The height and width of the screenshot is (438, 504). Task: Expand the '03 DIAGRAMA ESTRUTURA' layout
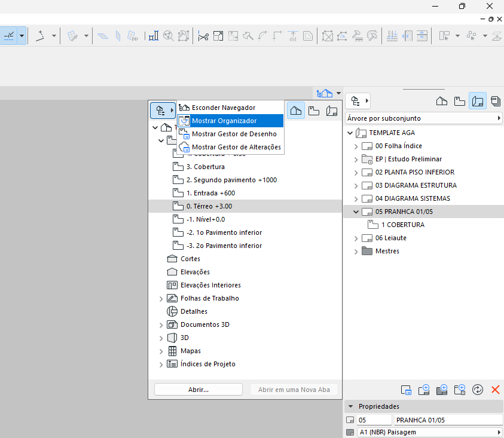(356, 185)
